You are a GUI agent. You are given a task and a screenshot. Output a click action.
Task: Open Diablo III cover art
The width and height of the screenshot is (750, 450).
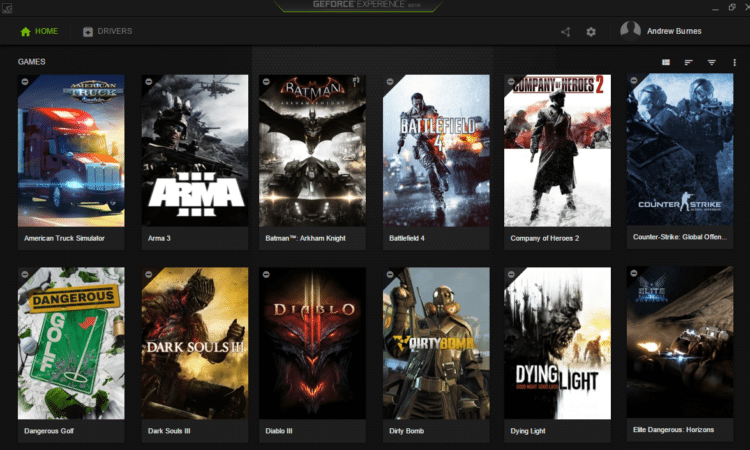point(312,343)
